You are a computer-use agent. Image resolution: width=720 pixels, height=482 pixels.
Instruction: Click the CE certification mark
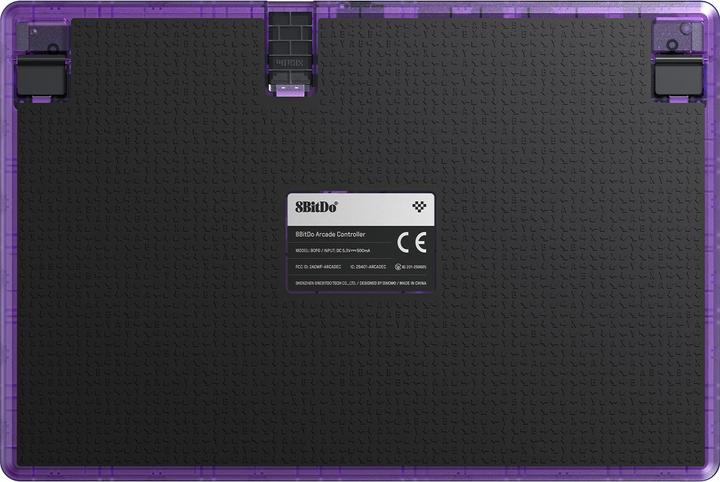pyautogui.click(x=411, y=242)
